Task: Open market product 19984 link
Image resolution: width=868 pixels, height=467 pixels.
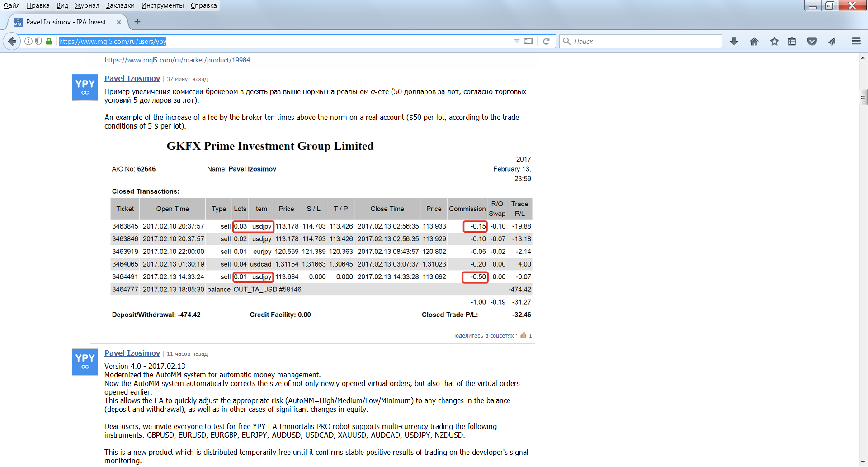Action: point(177,60)
